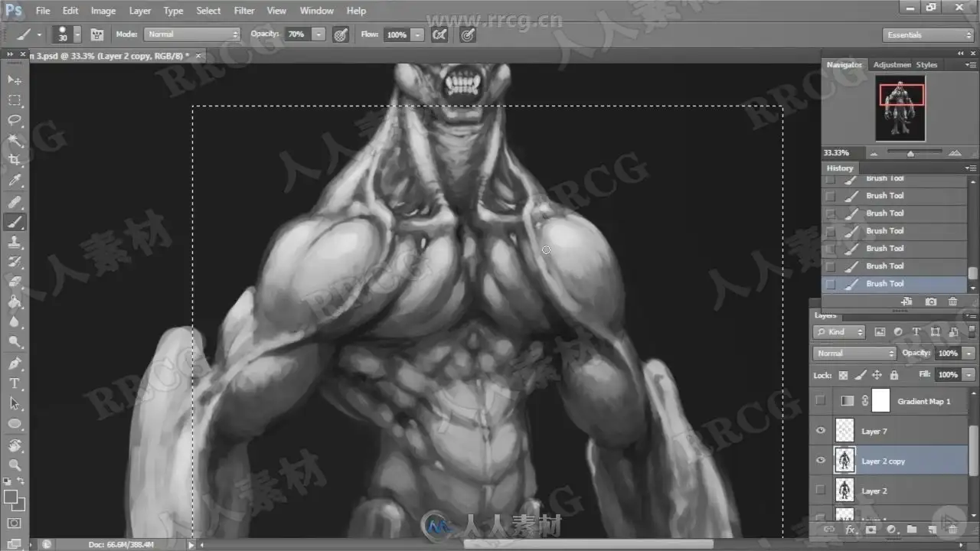Select the Eraser tool
Screen dimensions: 980x551
(x=15, y=282)
